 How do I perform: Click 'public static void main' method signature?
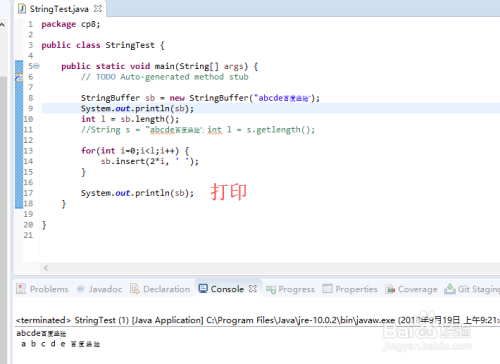pos(159,66)
